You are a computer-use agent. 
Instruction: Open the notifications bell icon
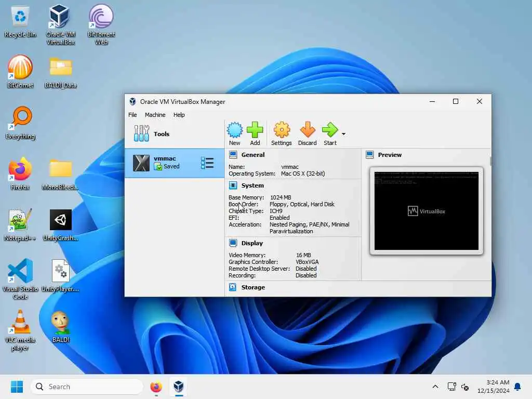tap(518, 387)
